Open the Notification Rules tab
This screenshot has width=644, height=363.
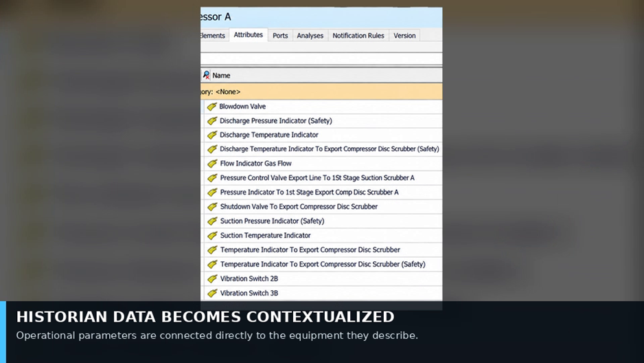click(358, 36)
